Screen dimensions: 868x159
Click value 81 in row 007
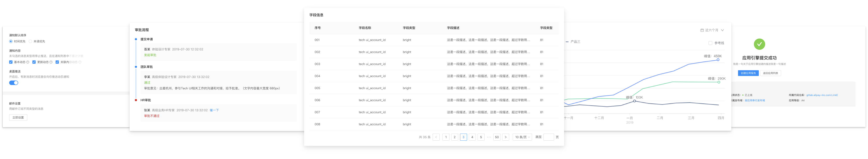click(541, 112)
